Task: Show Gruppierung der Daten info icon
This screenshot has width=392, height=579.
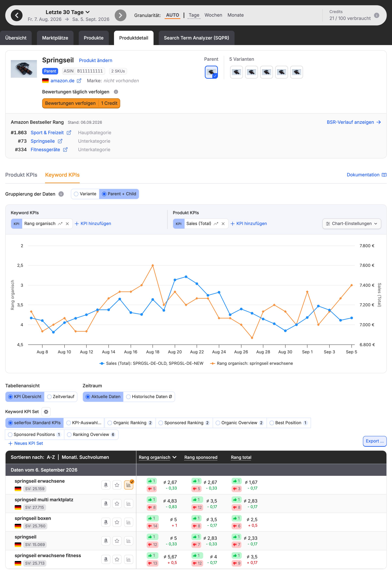Action: (61, 194)
